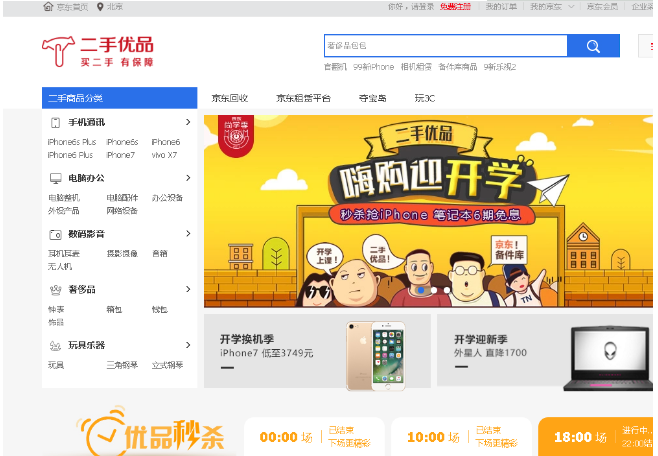Select the second banner carousel dot
Screen dimensions: 658x456
[434, 290]
